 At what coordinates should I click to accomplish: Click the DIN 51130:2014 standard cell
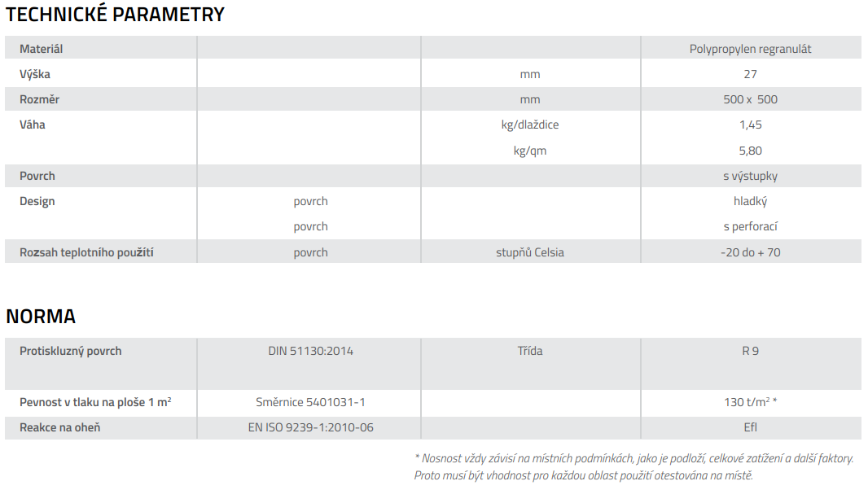point(310,351)
